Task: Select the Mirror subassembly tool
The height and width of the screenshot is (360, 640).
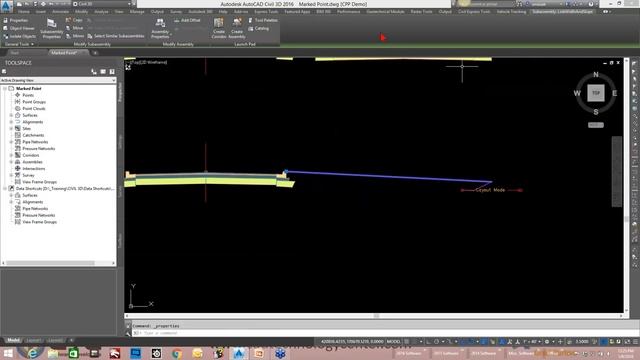Action: click(75, 36)
